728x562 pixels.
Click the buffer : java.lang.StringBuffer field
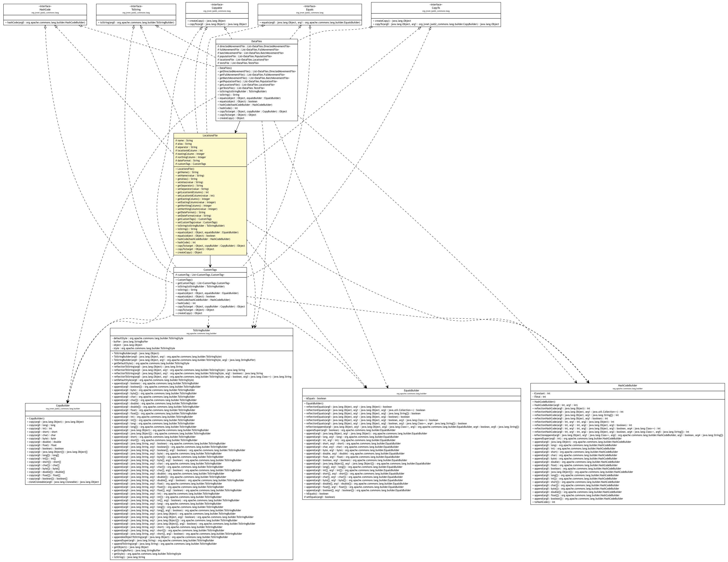click(130, 341)
